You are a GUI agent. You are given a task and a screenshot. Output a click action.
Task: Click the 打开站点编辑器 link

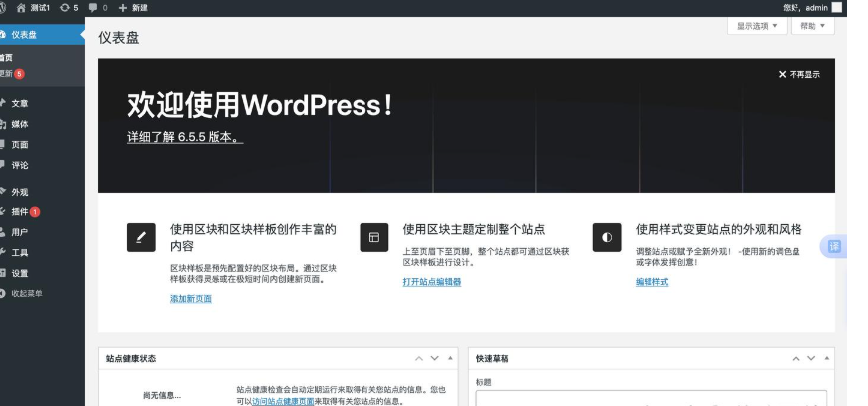click(432, 282)
